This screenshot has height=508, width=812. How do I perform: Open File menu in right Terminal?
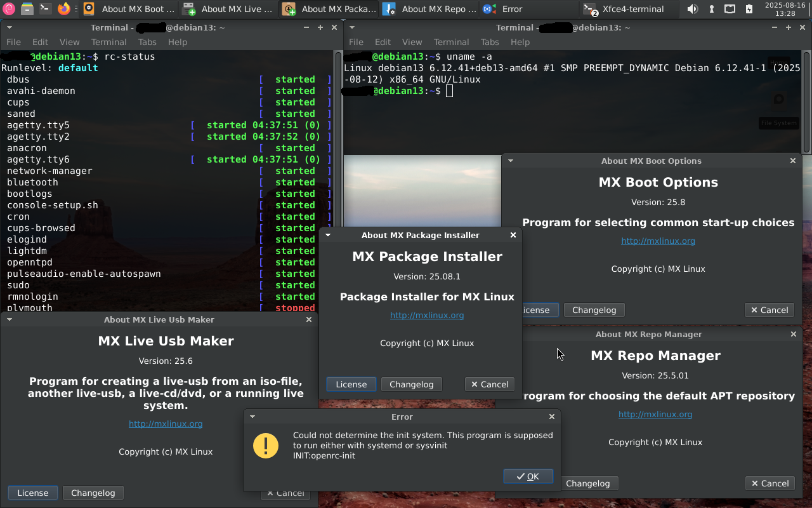pos(356,42)
